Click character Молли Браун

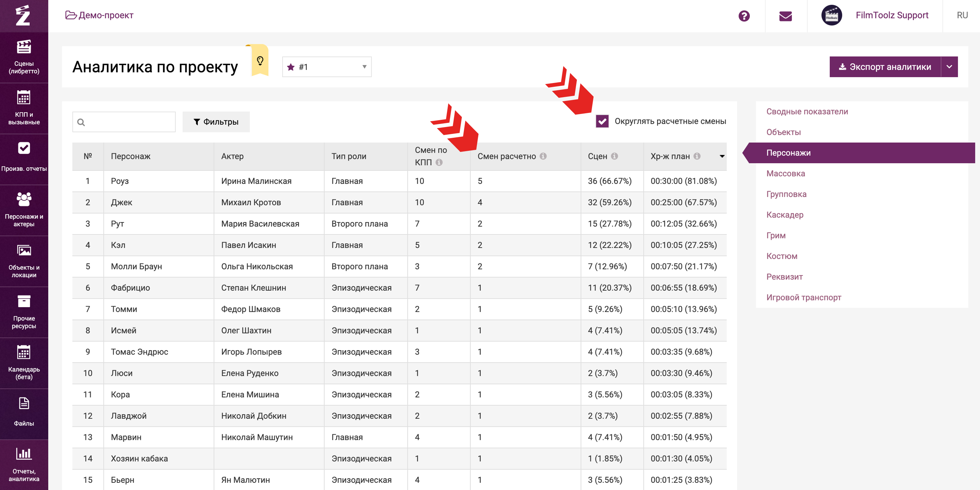coord(136,266)
